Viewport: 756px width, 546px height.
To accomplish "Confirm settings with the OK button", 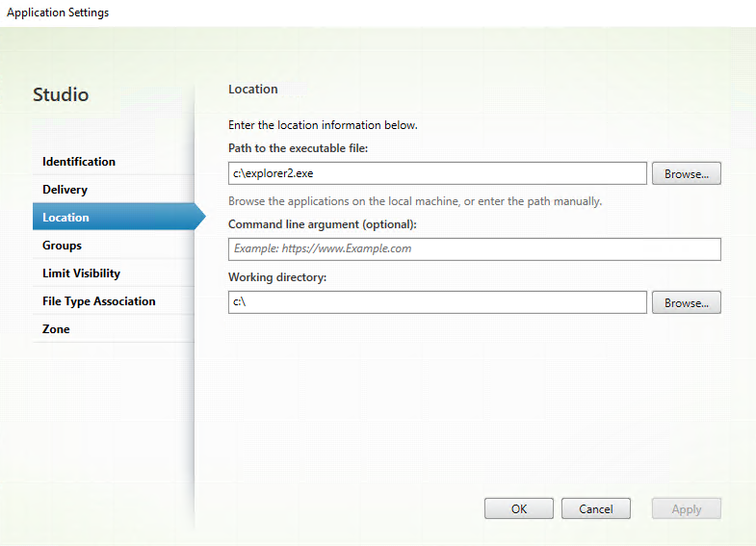I will (x=518, y=509).
